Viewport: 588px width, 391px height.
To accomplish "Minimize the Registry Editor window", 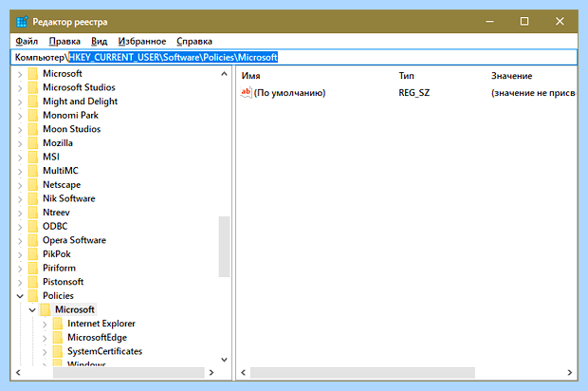I will coord(489,22).
